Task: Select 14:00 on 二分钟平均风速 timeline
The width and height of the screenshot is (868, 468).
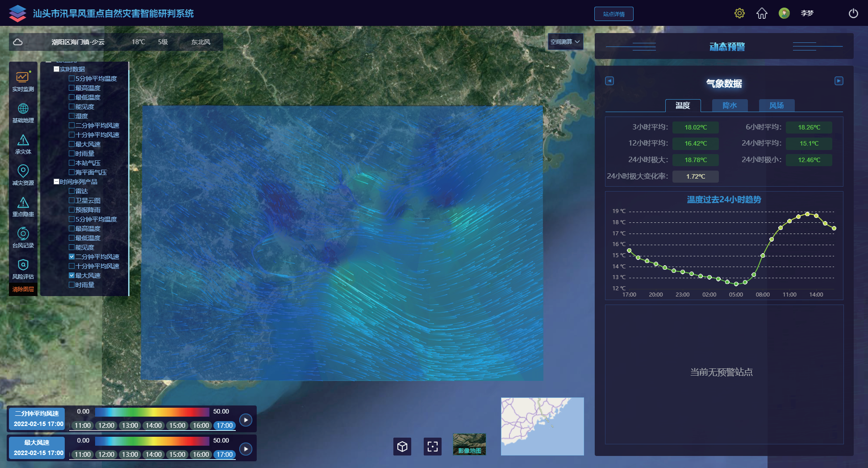Action: click(x=154, y=426)
